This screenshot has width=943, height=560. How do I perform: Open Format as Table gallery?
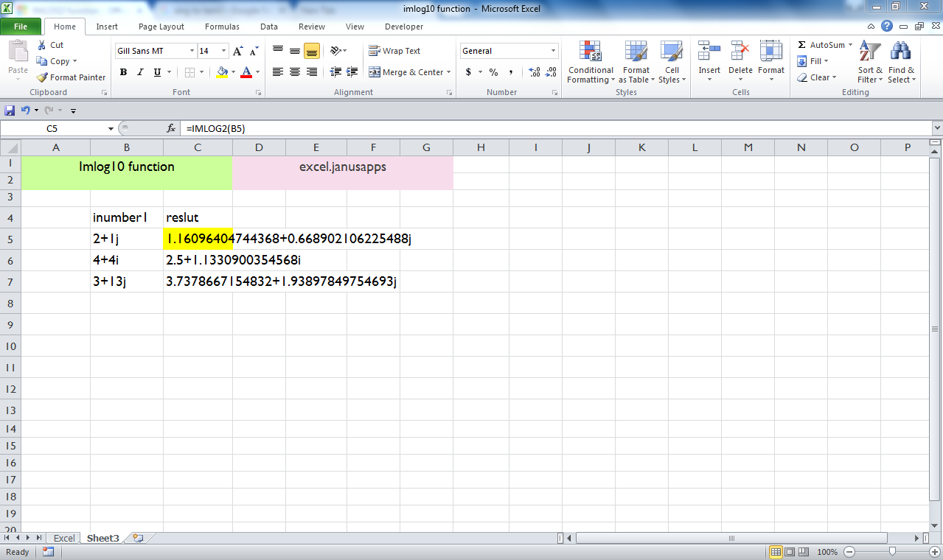click(636, 62)
